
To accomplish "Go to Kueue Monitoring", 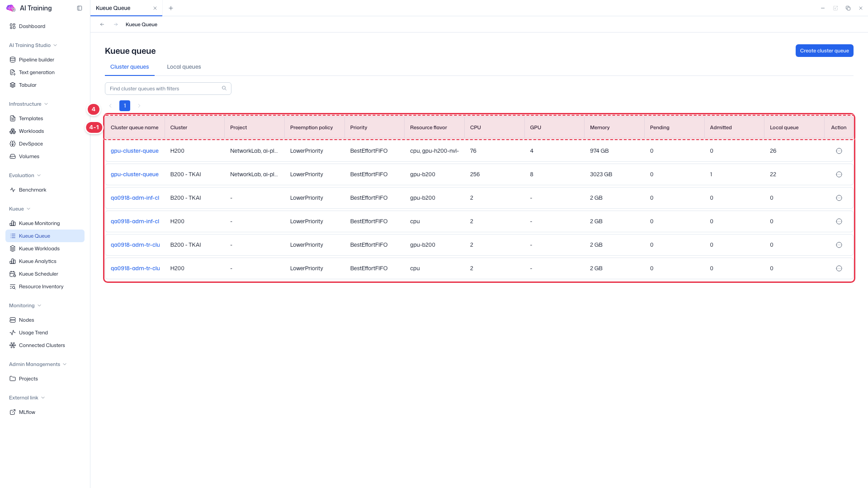I will (x=45, y=223).
